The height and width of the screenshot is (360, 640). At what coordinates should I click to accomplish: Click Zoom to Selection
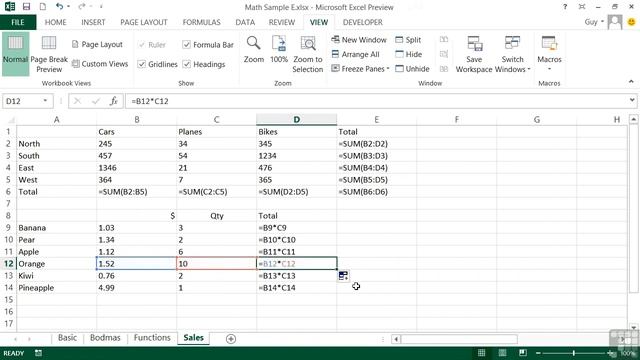tap(308, 54)
